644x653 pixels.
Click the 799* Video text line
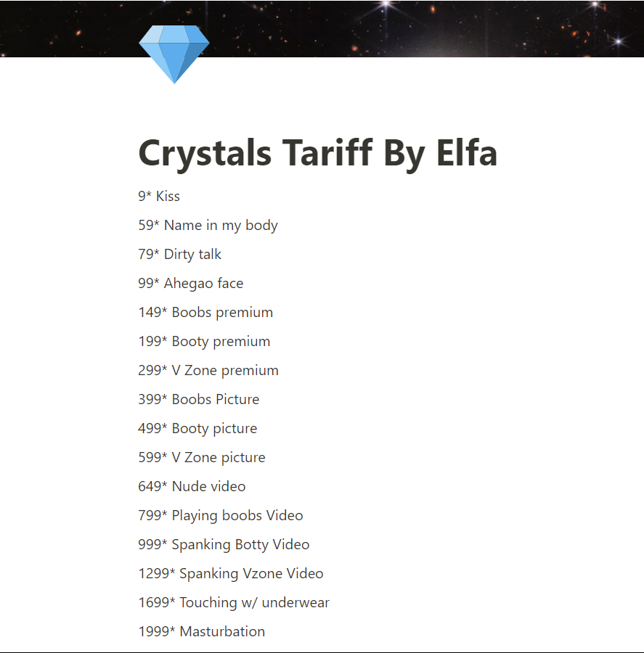(x=221, y=516)
